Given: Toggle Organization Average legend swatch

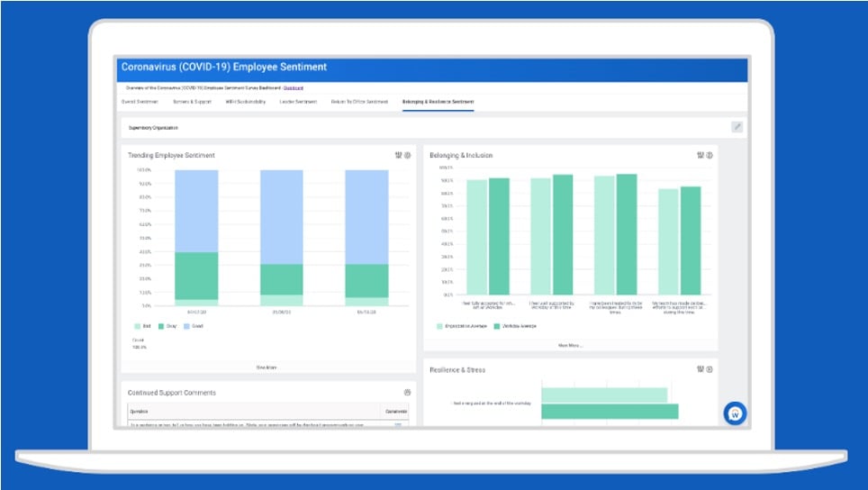Looking at the screenshot, I should (440, 327).
